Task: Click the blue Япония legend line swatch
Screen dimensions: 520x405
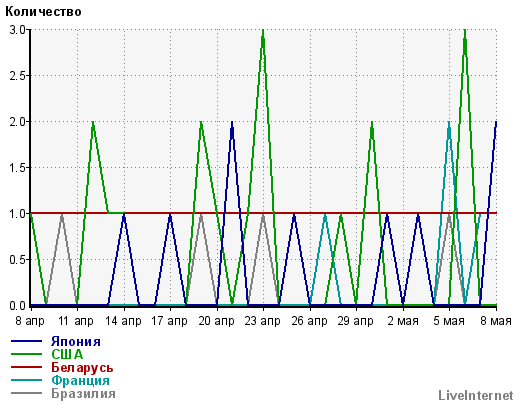Action: tap(26, 341)
